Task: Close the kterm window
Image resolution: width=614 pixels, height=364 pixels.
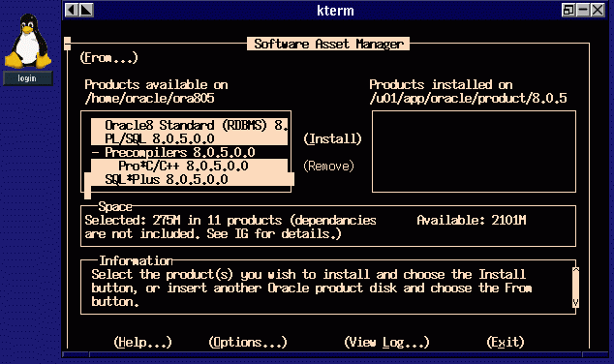Action: (598, 10)
